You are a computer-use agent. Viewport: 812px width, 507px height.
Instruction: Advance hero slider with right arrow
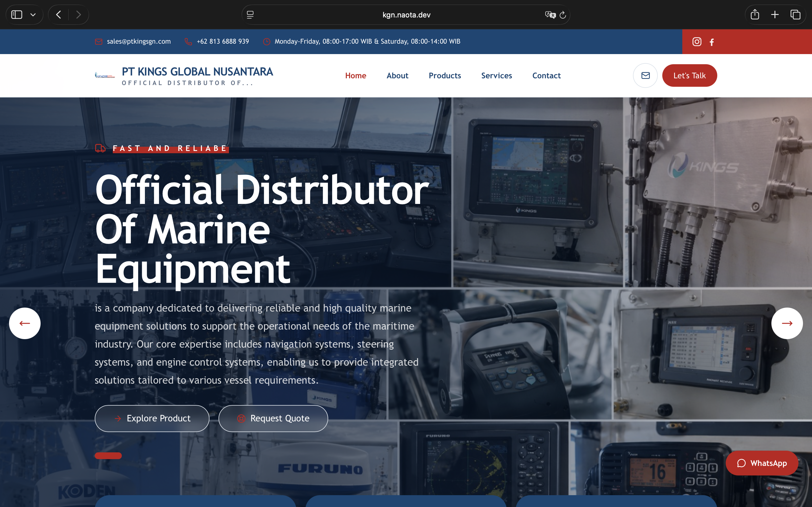point(787,323)
